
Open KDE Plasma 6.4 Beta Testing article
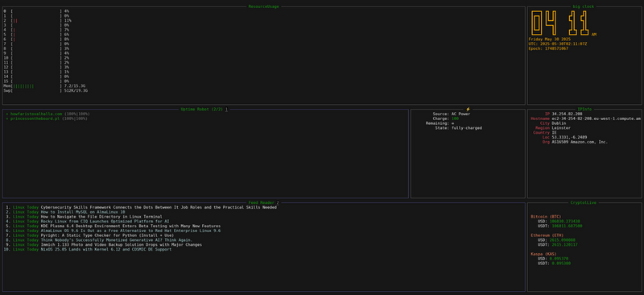[x=130, y=226]
